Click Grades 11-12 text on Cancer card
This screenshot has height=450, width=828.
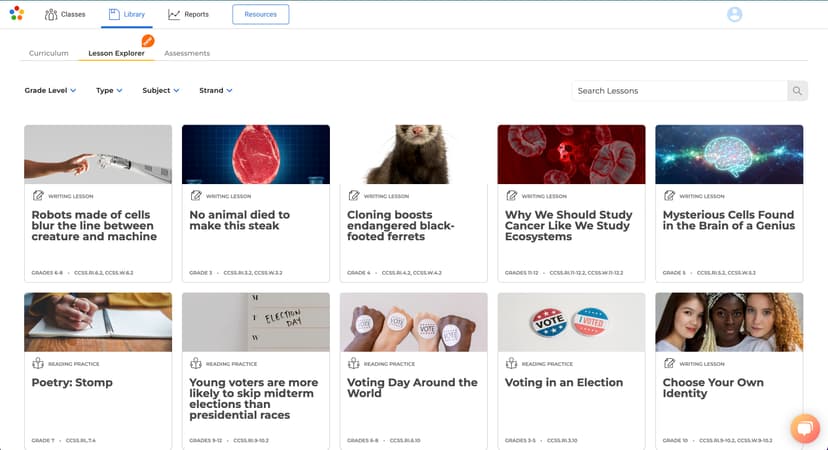click(x=521, y=273)
